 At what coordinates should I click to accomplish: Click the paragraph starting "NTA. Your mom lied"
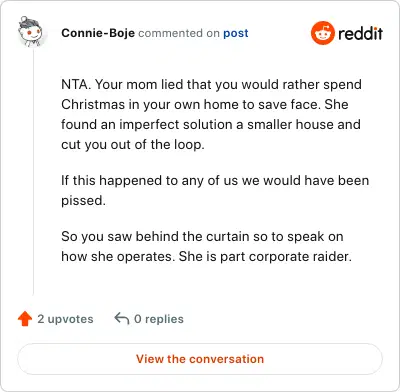211,114
